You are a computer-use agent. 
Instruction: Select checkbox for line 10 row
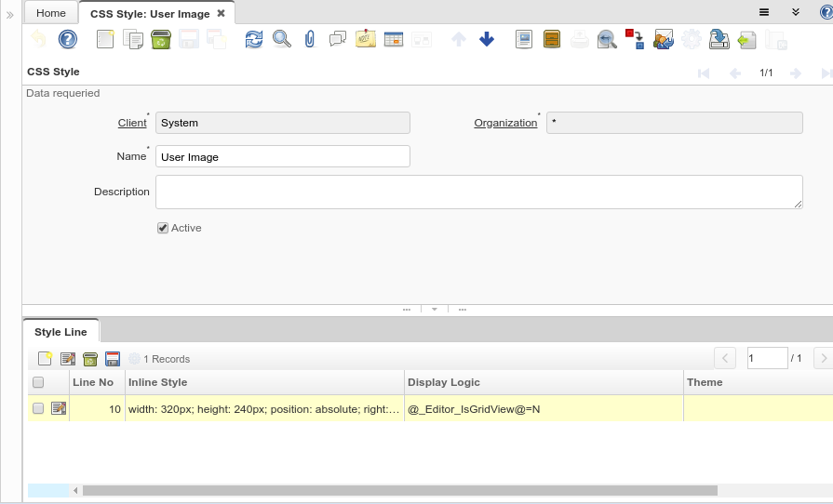[38, 408]
